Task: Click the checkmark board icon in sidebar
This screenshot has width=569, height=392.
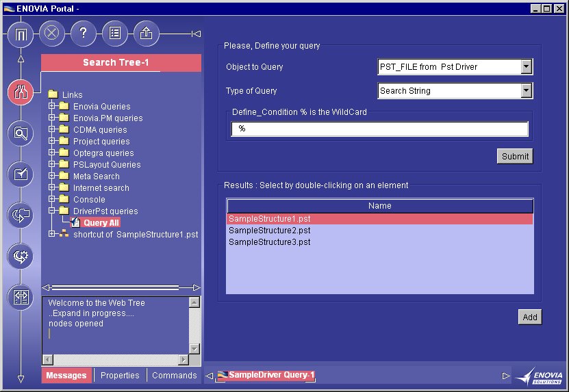Action: coord(21,174)
